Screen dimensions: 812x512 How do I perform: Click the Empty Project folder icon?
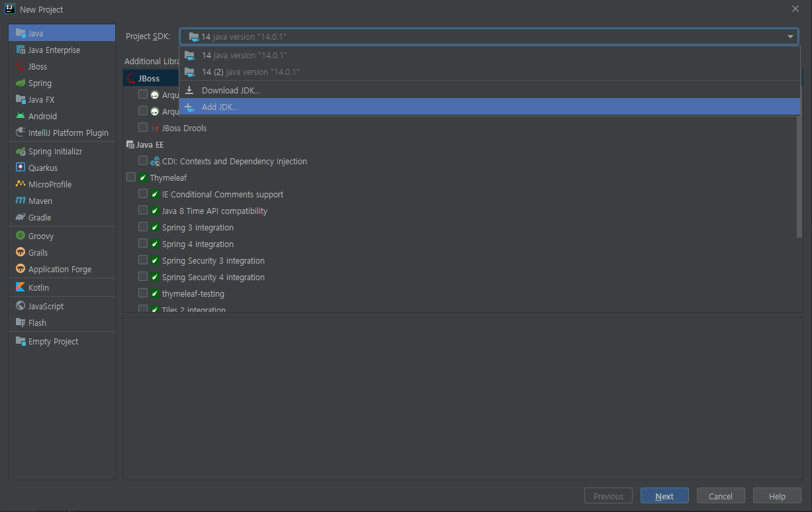click(21, 341)
